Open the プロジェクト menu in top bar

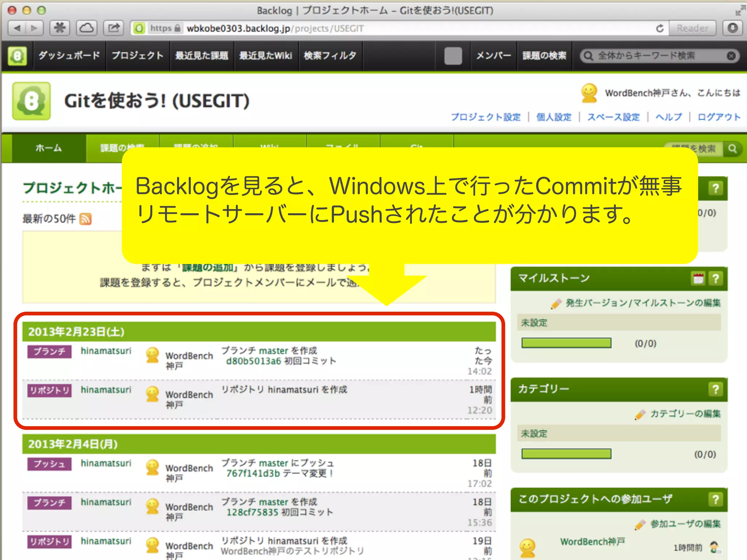click(138, 56)
